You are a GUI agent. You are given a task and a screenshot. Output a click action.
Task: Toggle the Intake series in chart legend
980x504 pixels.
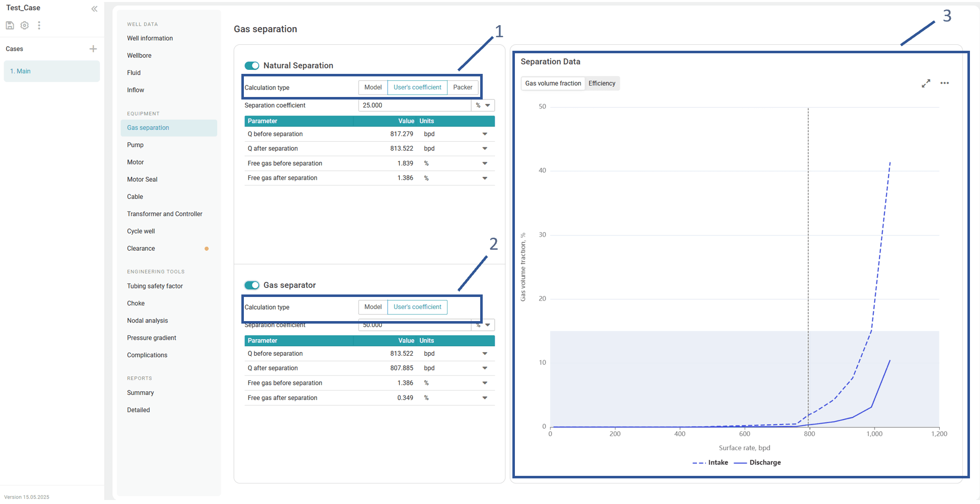coord(710,463)
